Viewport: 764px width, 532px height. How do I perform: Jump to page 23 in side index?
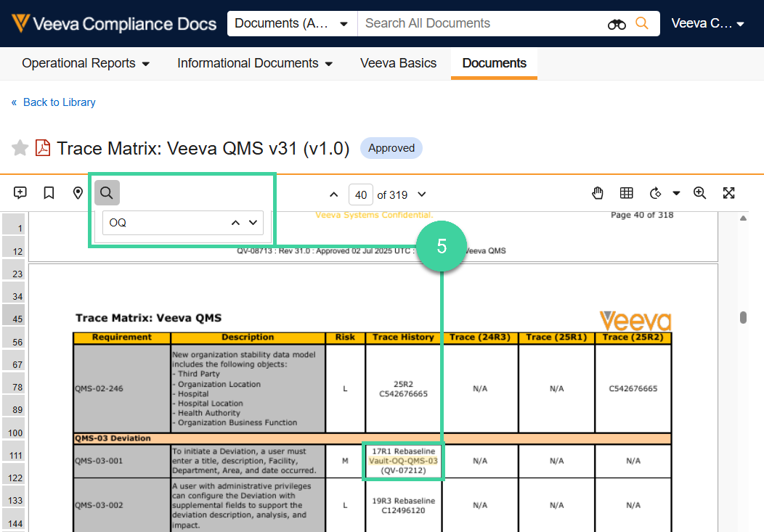(x=14, y=270)
